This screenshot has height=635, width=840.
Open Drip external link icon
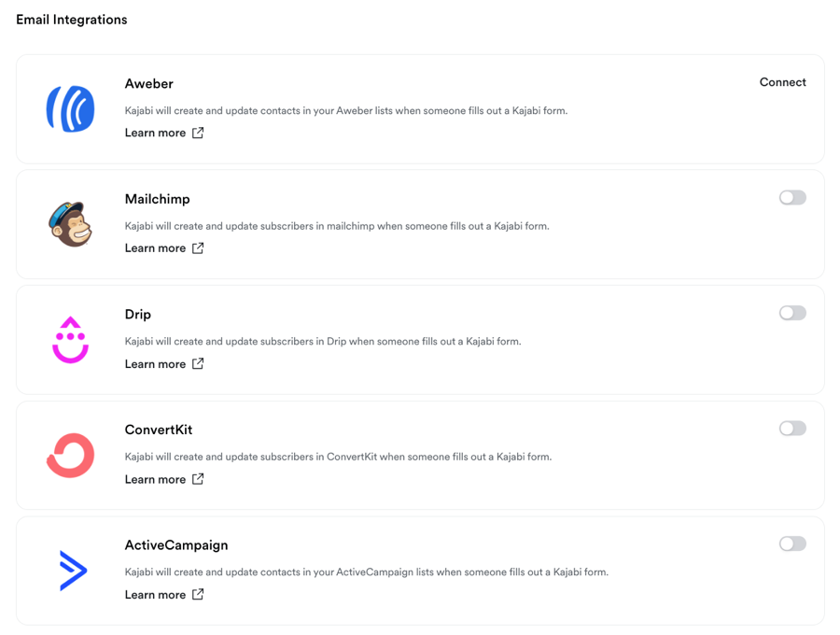pos(198,364)
